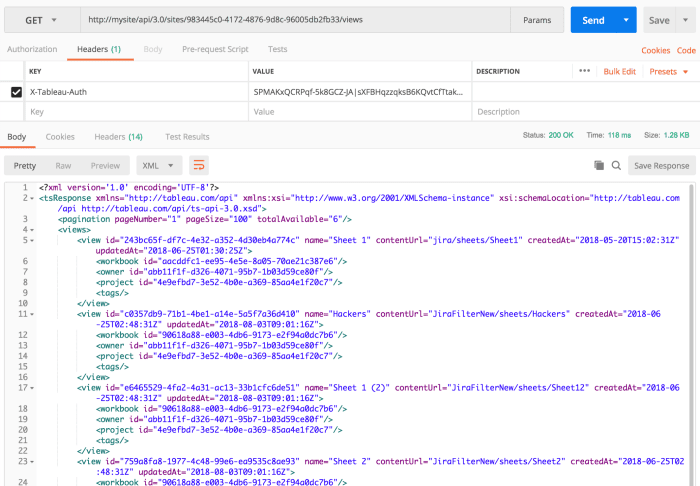Click the 1.28 KB size value
The width and height of the screenshot is (700, 486).
click(676, 135)
